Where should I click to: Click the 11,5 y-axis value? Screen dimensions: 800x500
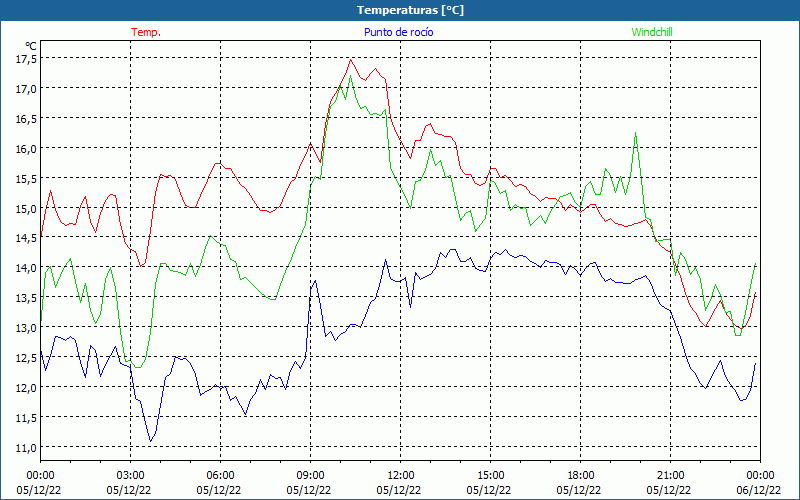[26, 417]
